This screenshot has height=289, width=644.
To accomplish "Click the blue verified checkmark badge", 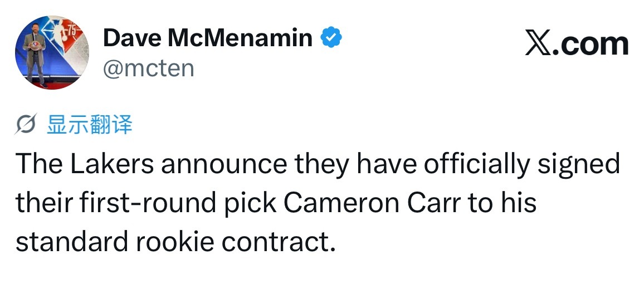I will [331, 37].
